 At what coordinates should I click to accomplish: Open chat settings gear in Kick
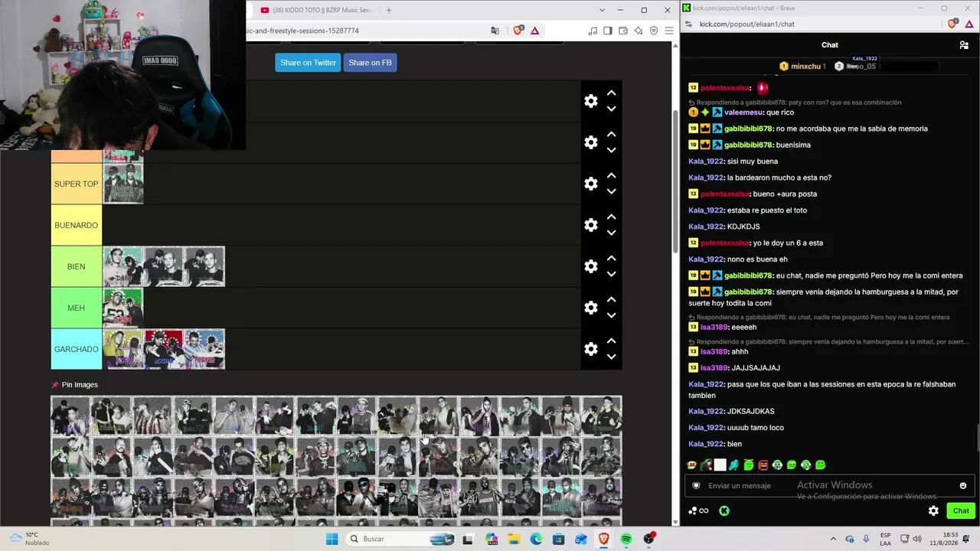(933, 510)
